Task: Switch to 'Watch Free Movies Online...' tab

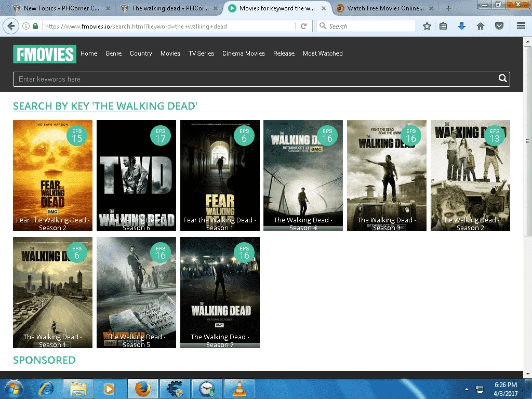Action: pyautogui.click(x=385, y=8)
